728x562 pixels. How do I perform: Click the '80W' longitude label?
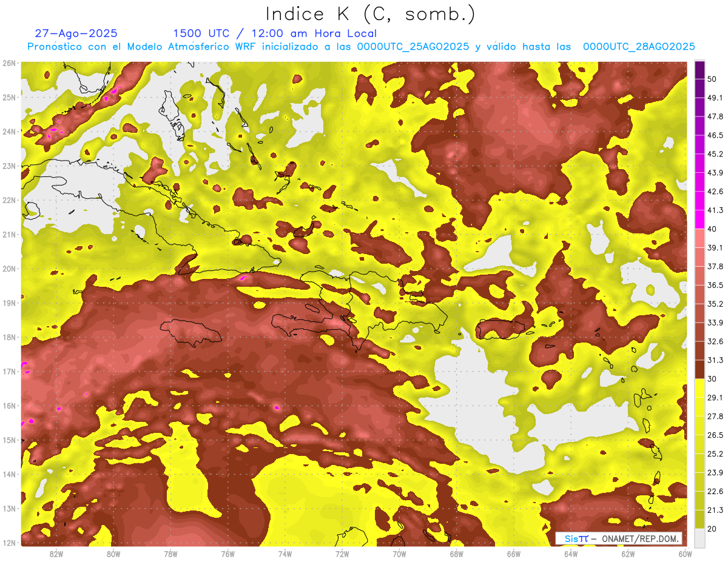coord(113,554)
